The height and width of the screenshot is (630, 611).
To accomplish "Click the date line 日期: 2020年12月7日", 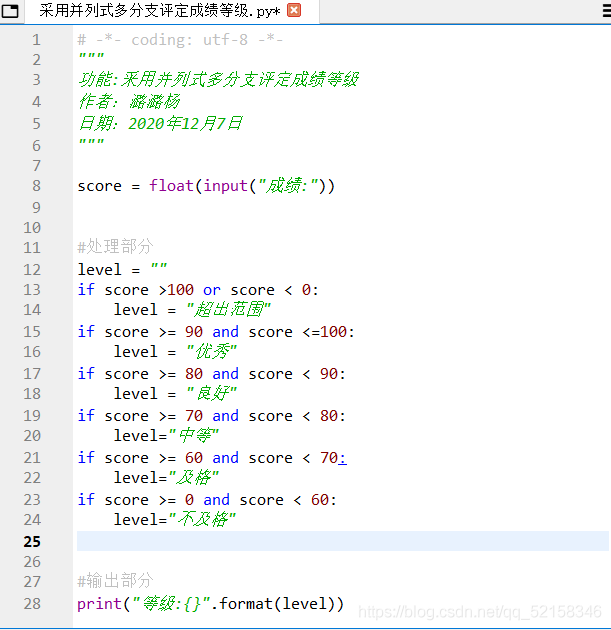I will coord(160,123).
